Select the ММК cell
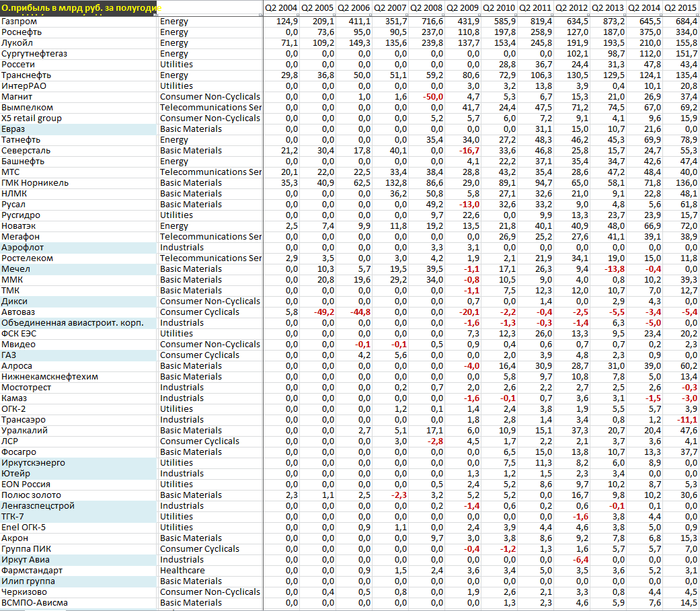 click(x=79, y=280)
